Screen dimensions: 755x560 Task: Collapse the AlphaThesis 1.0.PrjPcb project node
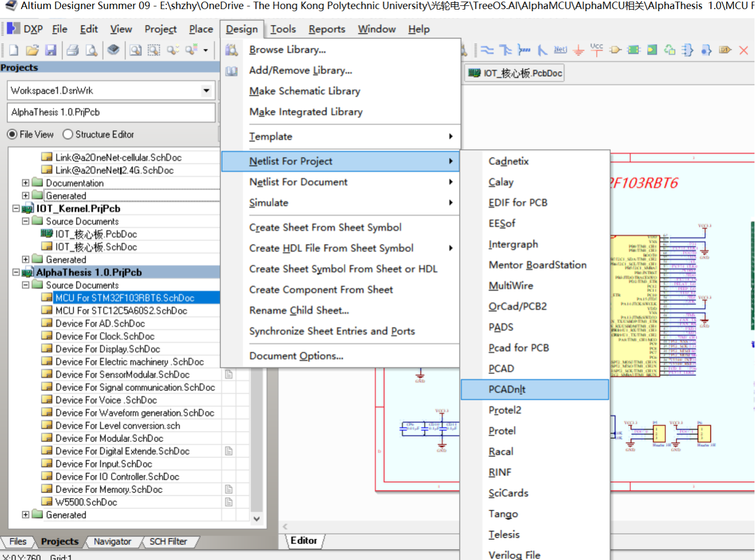coord(16,272)
